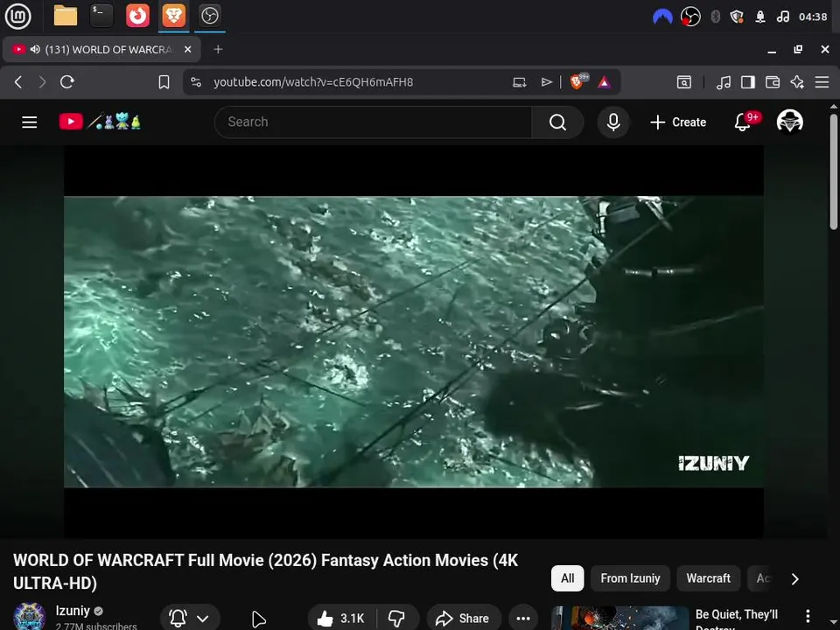View site settings icon in address bar
This screenshot has height=630, width=840.
196,82
